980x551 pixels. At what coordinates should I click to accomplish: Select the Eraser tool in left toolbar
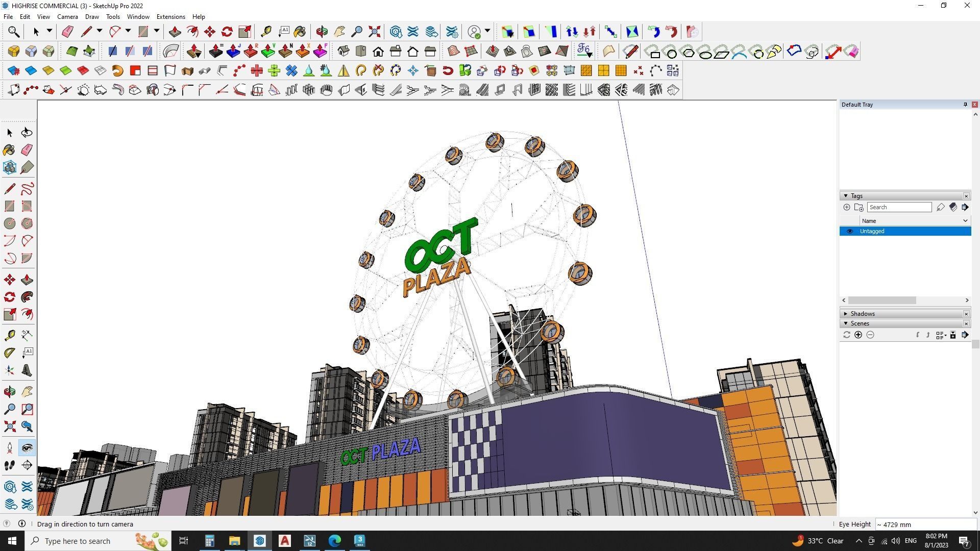point(27,150)
